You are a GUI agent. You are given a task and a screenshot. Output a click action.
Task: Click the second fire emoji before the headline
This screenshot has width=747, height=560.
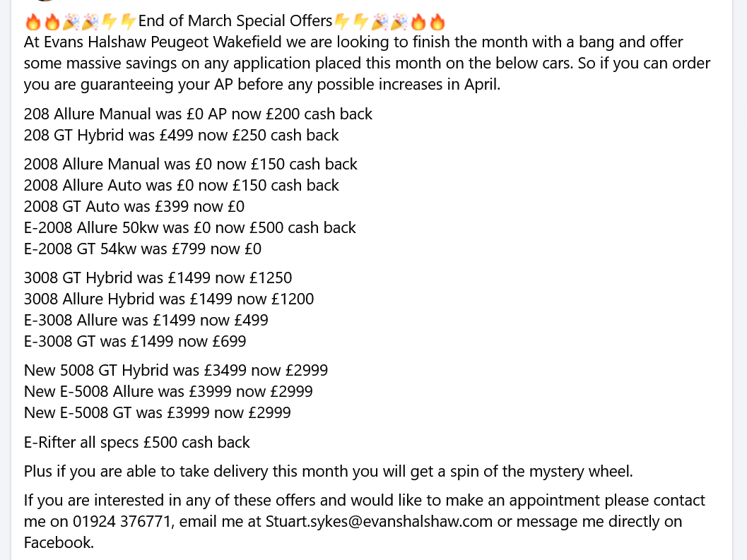tap(52, 23)
